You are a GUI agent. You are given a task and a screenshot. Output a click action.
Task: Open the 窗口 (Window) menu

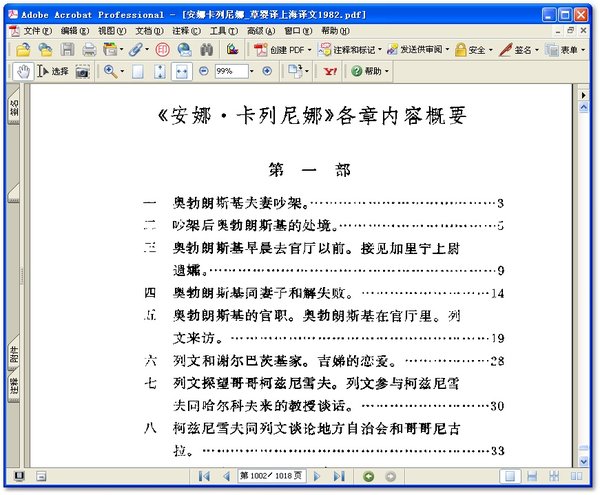(x=298, y=31)
